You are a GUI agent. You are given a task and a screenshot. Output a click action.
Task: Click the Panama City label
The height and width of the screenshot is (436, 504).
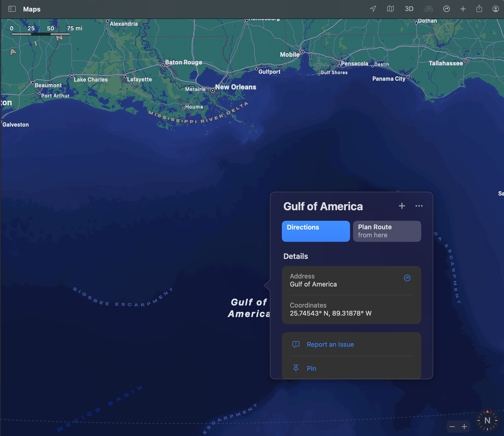point(389,79)
